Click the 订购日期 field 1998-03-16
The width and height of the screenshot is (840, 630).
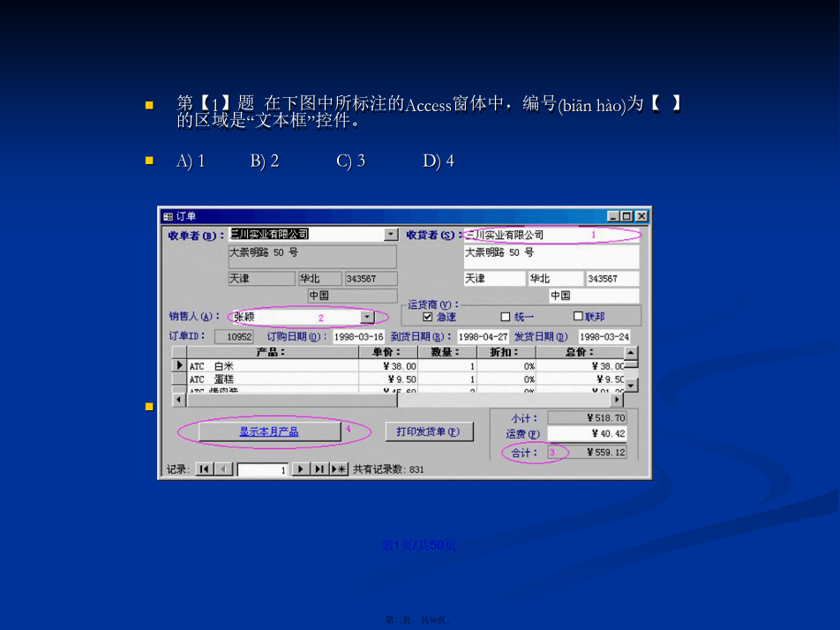point(358,336)
